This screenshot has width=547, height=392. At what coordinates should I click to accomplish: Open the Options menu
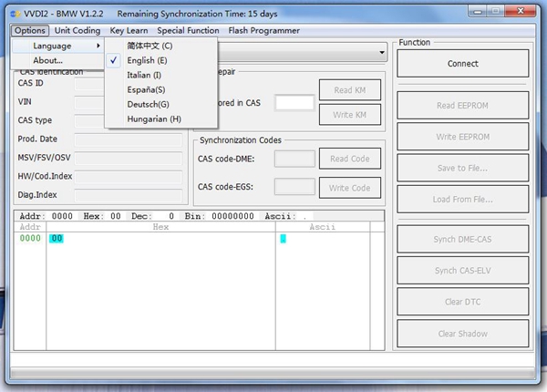(30, 31)
